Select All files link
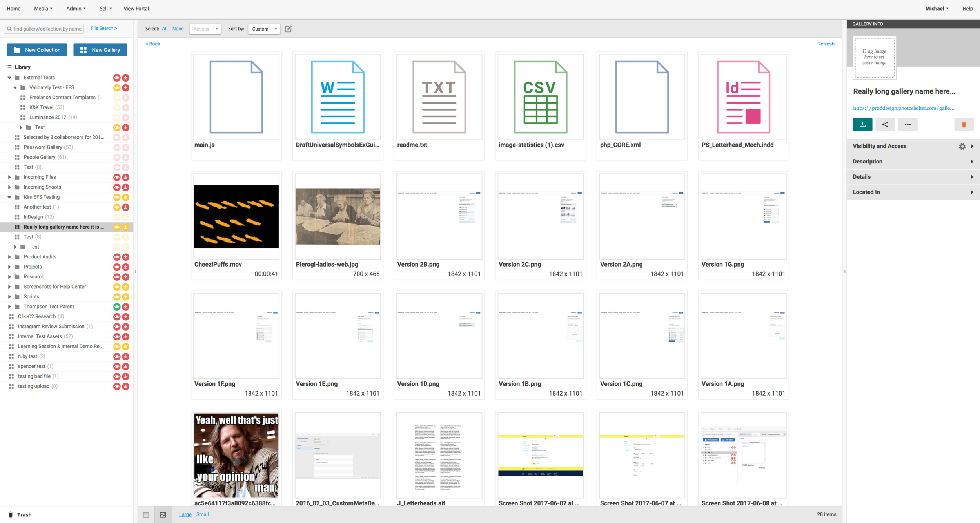This screenshot has width=980, height=523. click(165, 29)
